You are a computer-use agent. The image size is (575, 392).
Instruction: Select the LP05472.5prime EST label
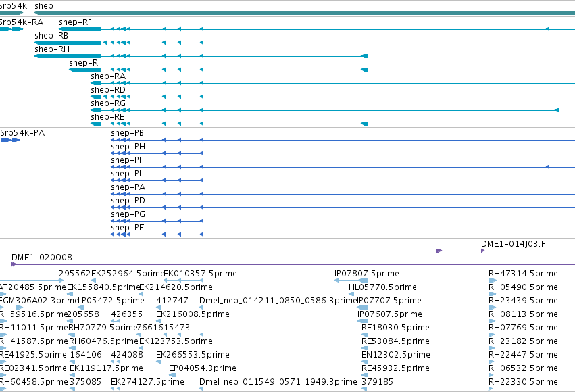[111, 301]
